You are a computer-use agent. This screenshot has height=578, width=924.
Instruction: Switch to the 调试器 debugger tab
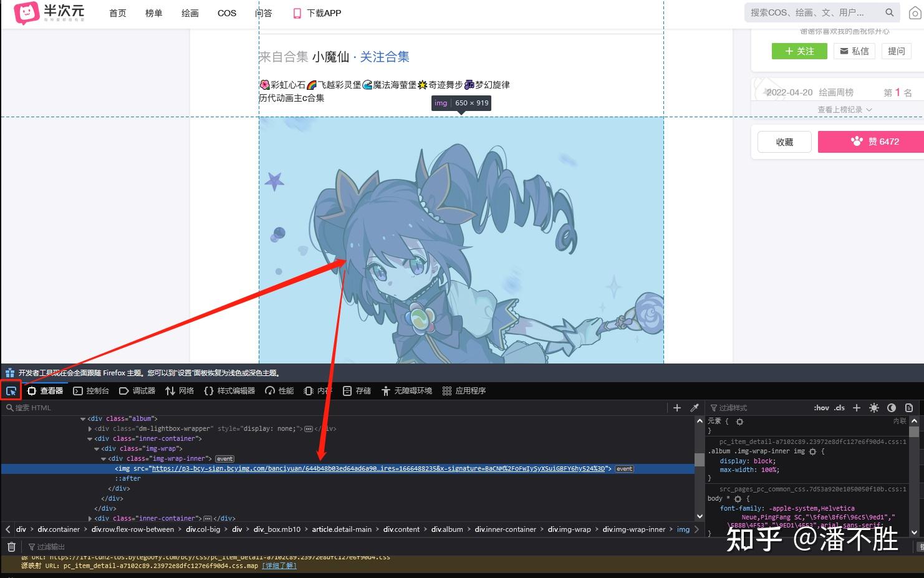coord(137,391)
